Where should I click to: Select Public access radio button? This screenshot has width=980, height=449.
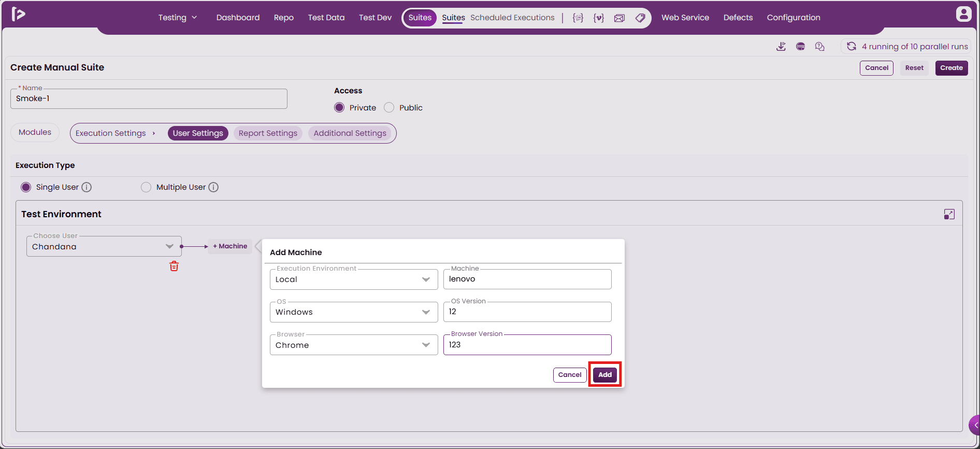point(389,107)
